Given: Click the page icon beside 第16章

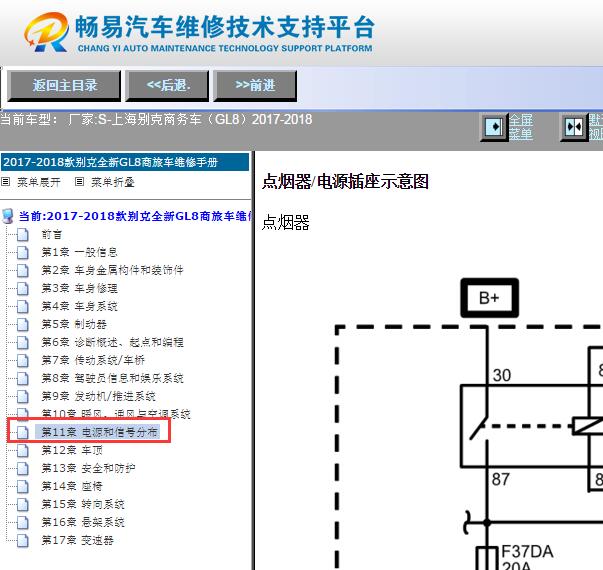Looking at the screenshot, I should point(23,522).
